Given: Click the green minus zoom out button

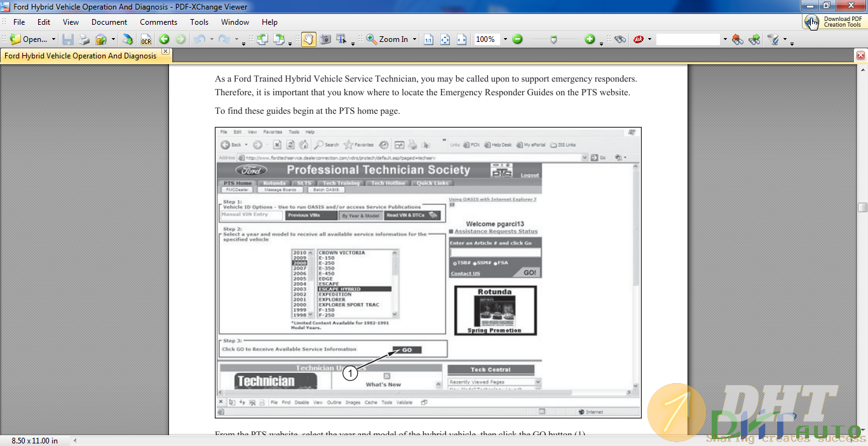Looking at the screenshot, I should click(517, 39).
